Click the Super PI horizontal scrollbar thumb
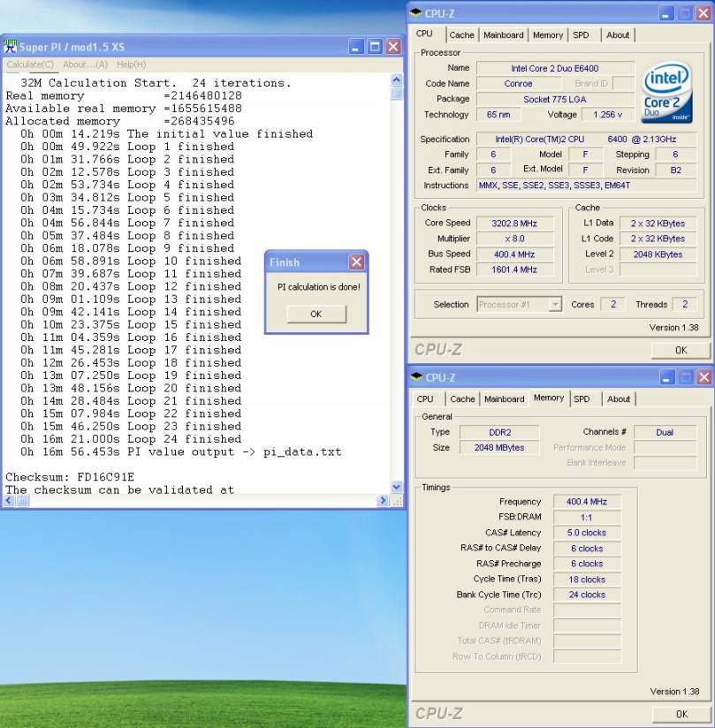The height and width of the screenshot is (728, 715). [x=22, y=500]
